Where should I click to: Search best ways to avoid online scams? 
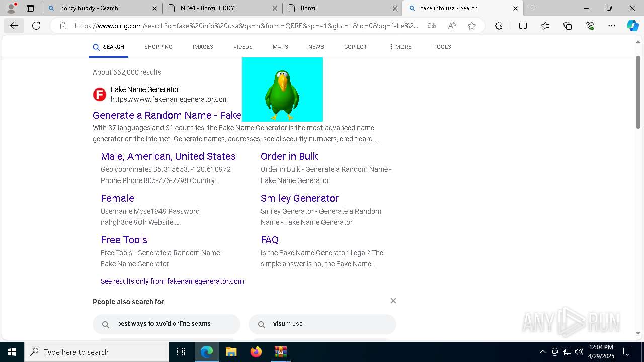[167, 324]
